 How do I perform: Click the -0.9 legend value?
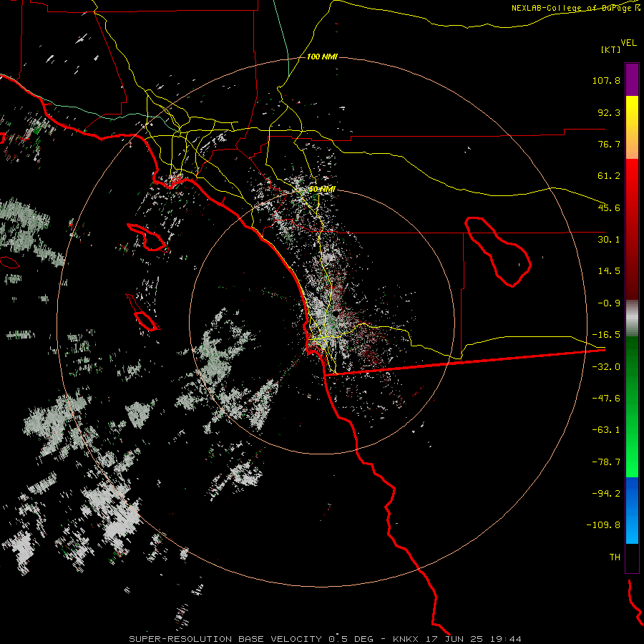tap(609, 303)
